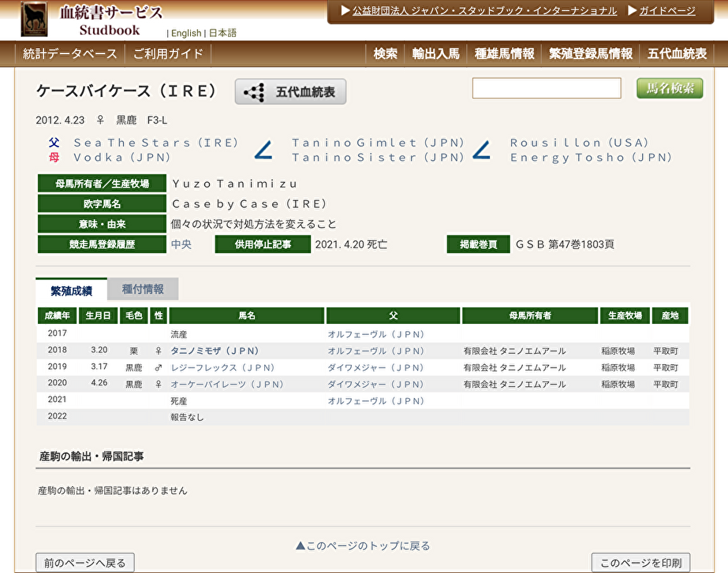Viewport: 728px width, 573px height.
Task: Open sire オルフェーヴル in 2018 row
Action: pos(376,351)
